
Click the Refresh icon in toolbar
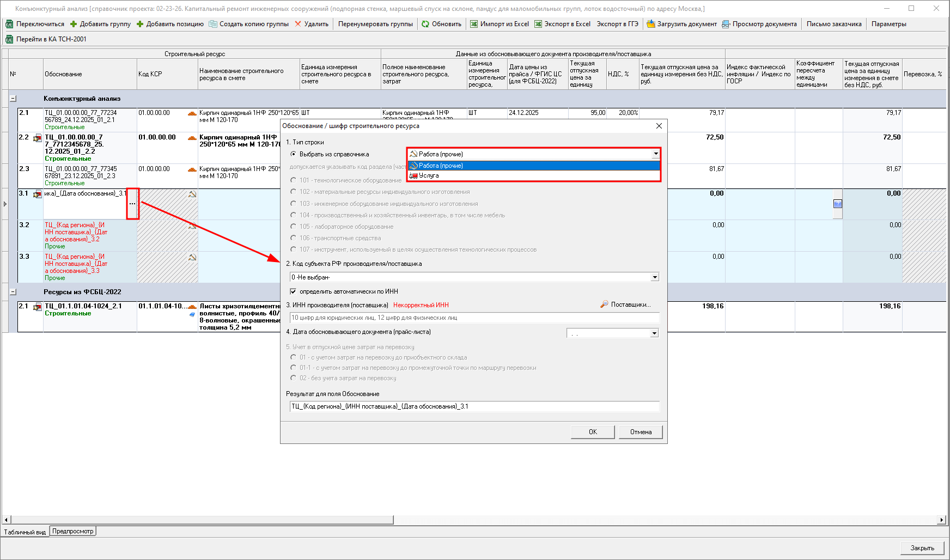(425, 24)
